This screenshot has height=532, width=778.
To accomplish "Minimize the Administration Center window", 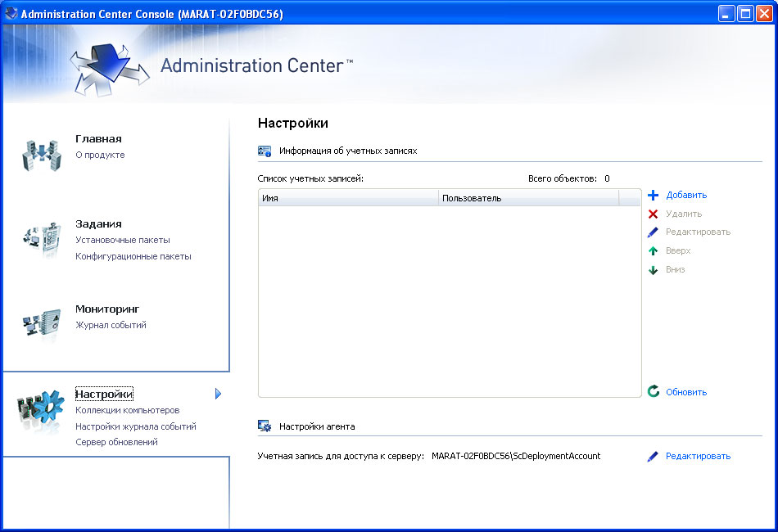I will pyautogui.click(x=727, y=13).
